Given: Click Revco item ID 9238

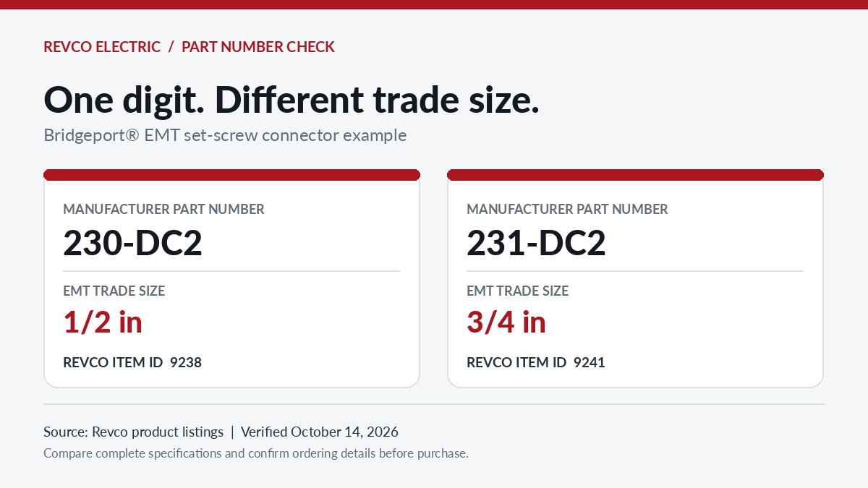Looking at the screenshot, I should click(x=132, y=362).
